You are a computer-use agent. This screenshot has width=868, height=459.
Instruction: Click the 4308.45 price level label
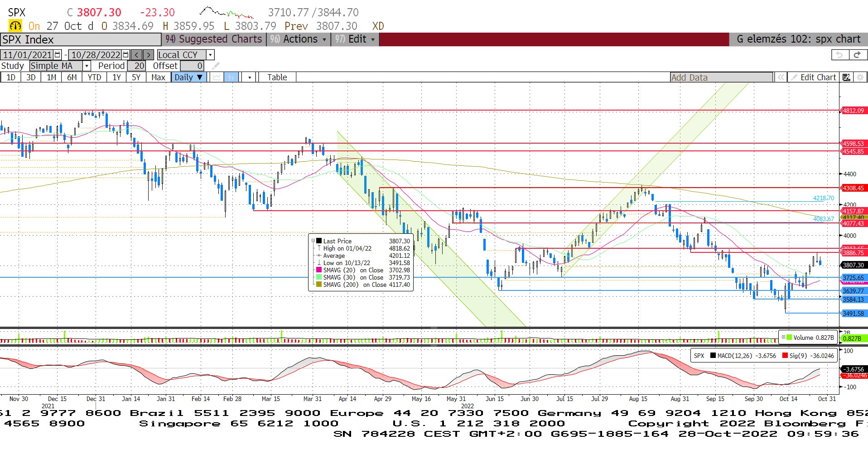pyautogui.click(x=853, y=188)
